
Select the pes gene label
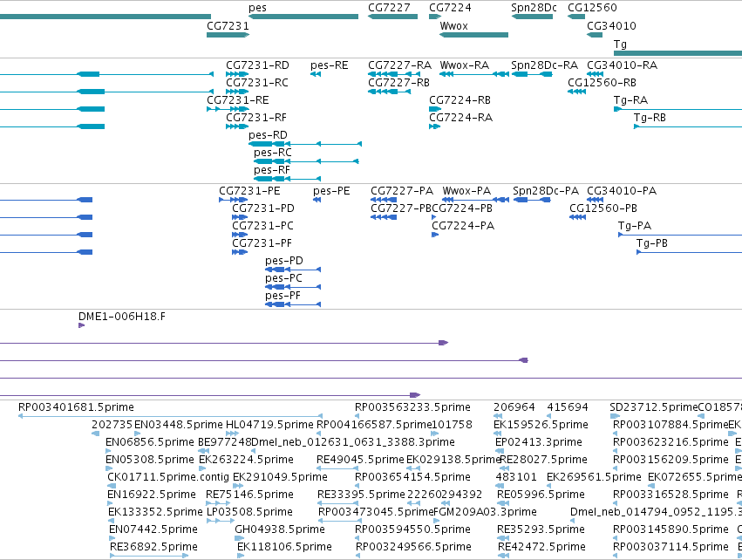point(257,8)
